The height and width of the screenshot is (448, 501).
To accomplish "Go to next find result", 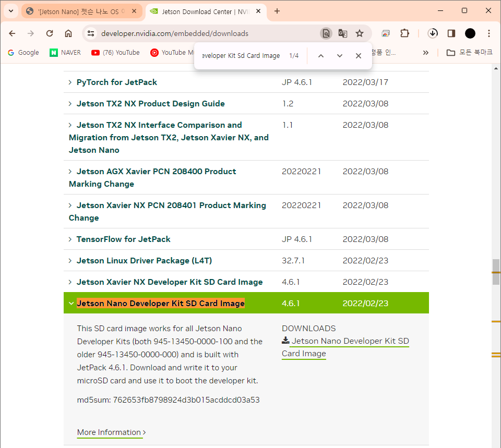I will click(x=340, y=56).
